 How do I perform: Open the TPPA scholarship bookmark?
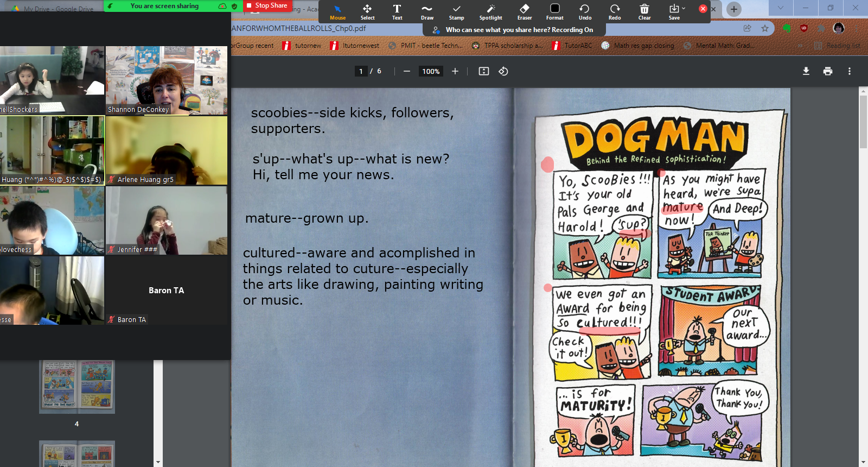pyautogui.click(x=507, y=46)
